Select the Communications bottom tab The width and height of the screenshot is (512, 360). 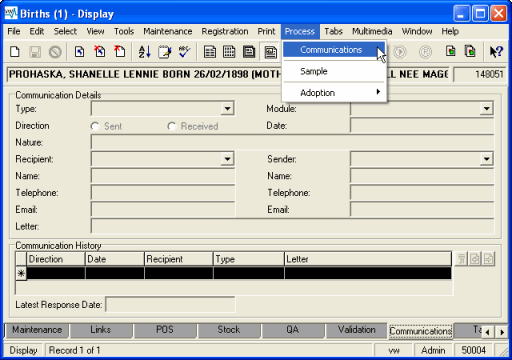point(421,331)
